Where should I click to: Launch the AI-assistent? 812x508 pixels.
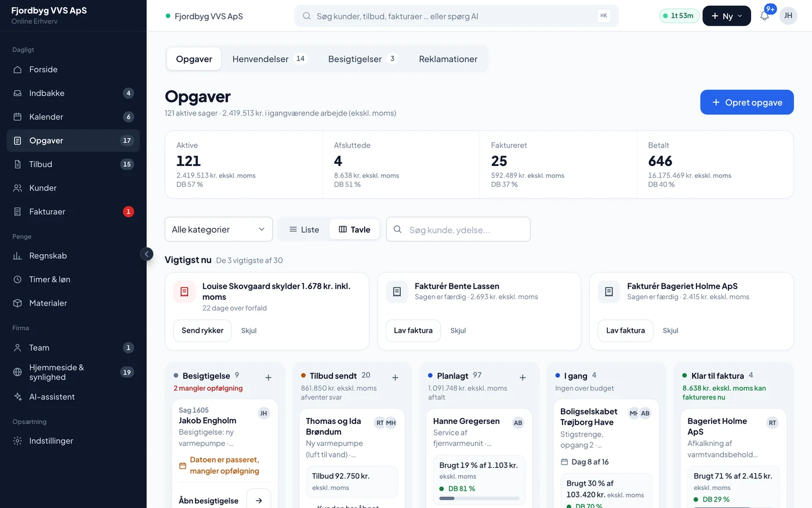(x=73, y=397)
